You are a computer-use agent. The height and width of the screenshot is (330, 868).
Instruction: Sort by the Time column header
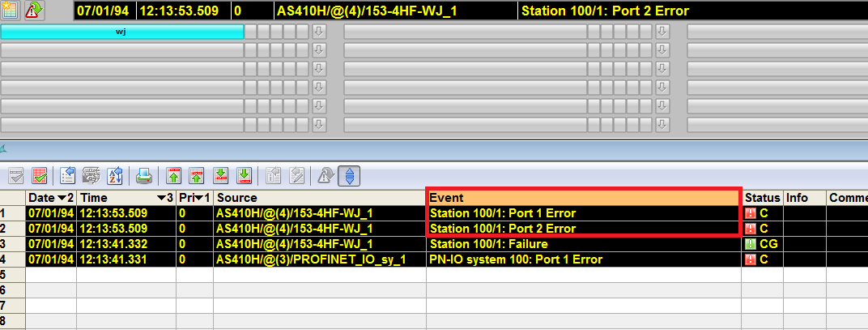126,198
